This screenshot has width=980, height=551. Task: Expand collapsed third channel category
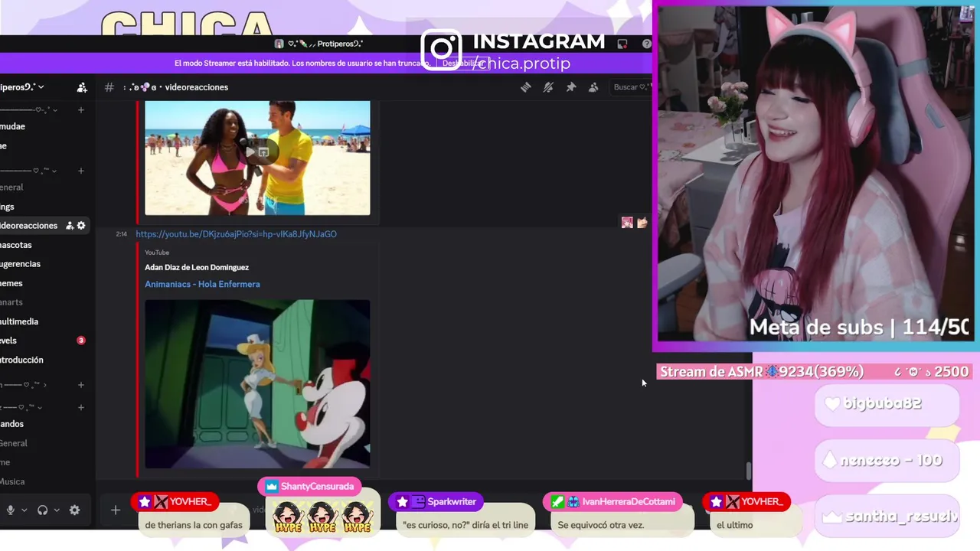tap(23, 385)
